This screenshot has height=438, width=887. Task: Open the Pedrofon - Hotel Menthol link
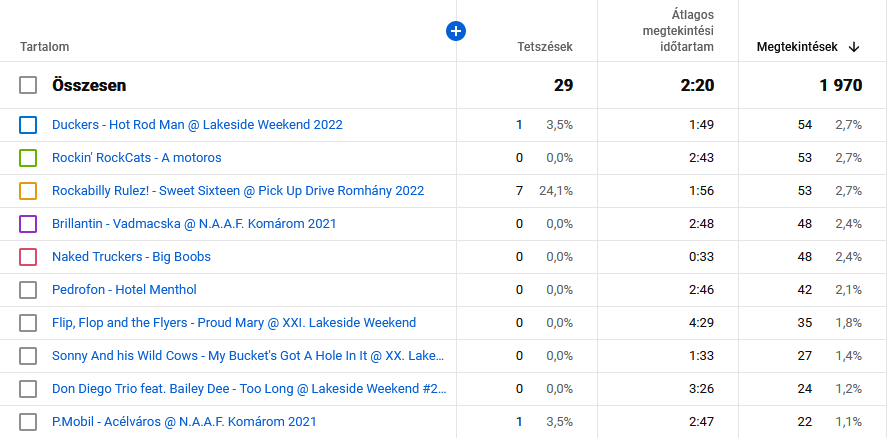[x=124, y=290]
